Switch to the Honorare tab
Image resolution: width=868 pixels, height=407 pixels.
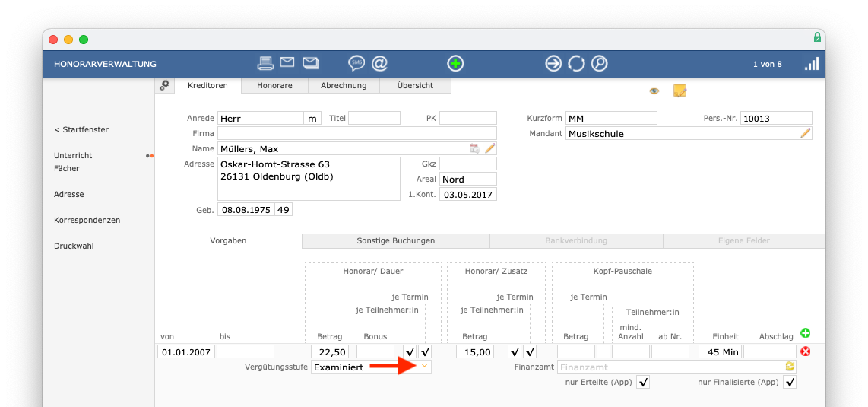click(274, 85)
